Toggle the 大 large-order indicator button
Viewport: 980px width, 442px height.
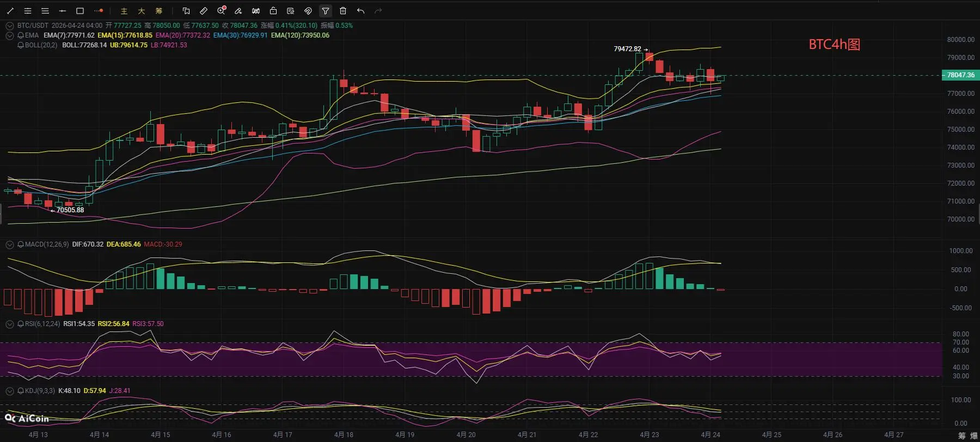142,11
